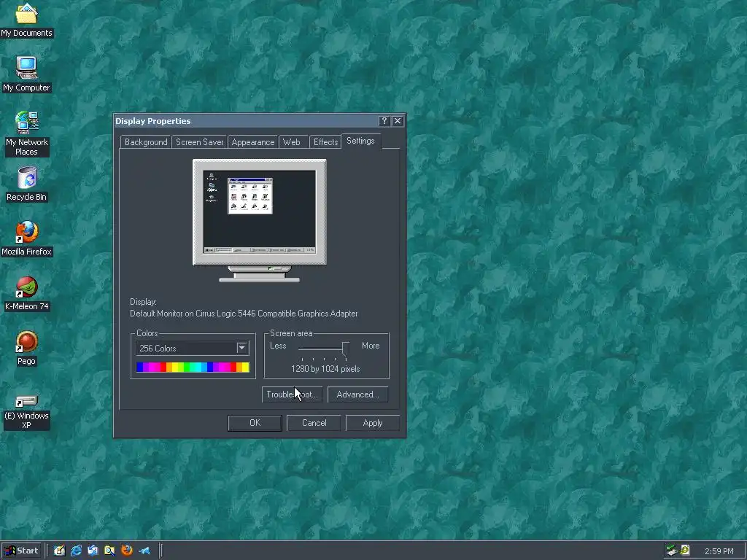The height and width of the screenshot is (560, 747).
Task: Open the Web tab
Action: [x=292, y=142]
